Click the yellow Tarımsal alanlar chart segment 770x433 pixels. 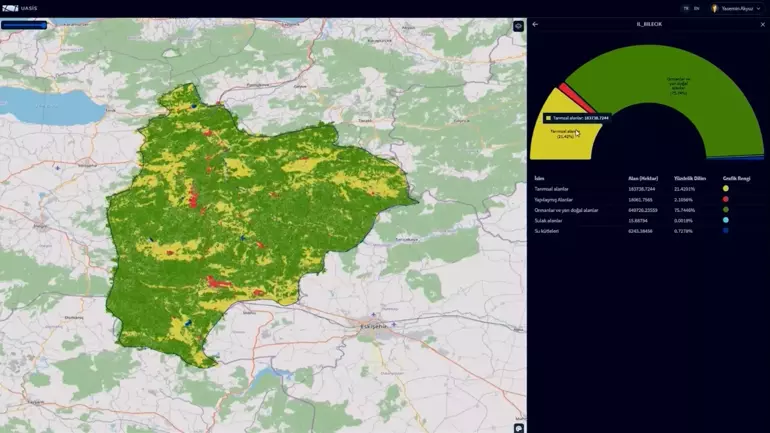click(x=560, y=140)
